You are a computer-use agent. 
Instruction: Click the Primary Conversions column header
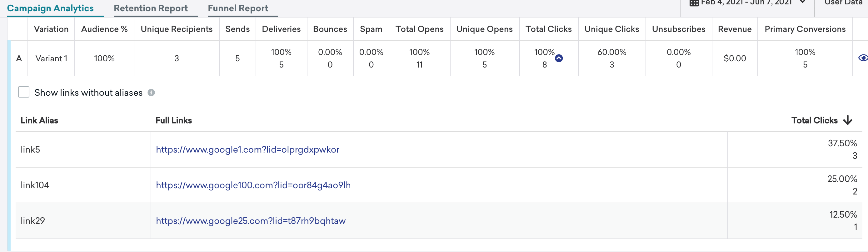click(805, 29)
